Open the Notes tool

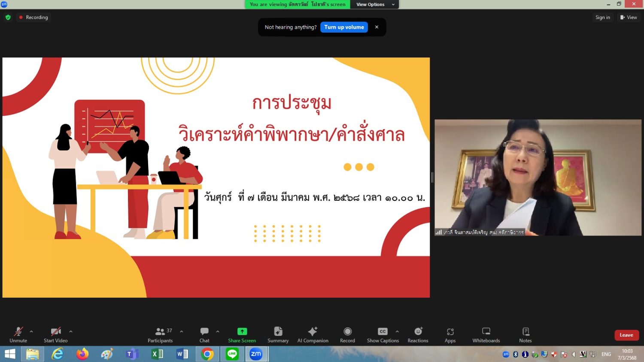pyautogui.click(x=525, y=335)
